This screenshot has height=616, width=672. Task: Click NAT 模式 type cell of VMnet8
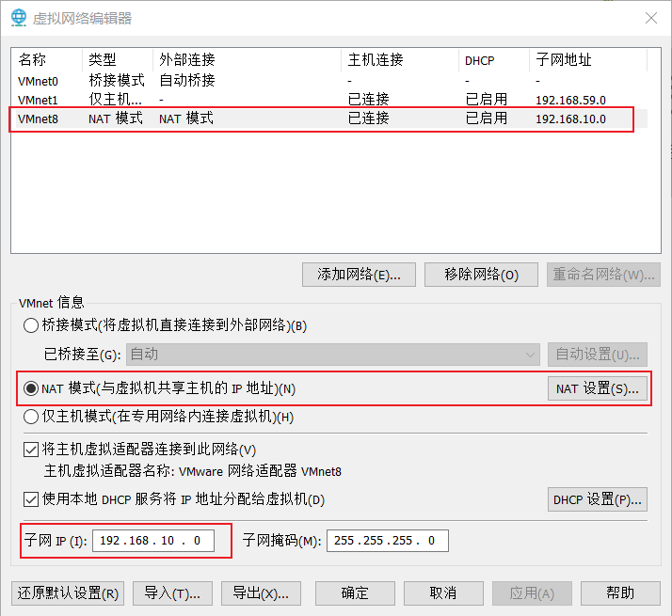pyautogui.click(x=116, y=118)
